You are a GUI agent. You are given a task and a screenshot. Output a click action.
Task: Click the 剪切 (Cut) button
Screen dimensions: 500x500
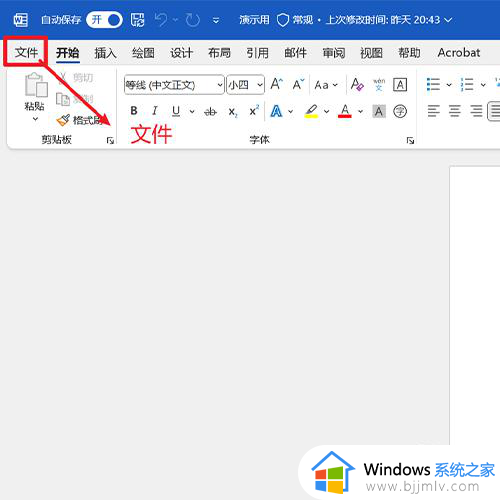click(75, 78)
